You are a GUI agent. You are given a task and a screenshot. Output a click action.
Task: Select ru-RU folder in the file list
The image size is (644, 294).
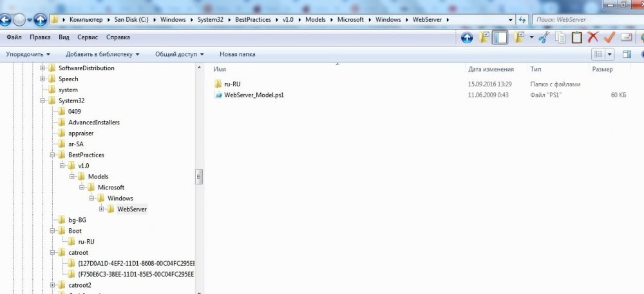tap(232, 84)
